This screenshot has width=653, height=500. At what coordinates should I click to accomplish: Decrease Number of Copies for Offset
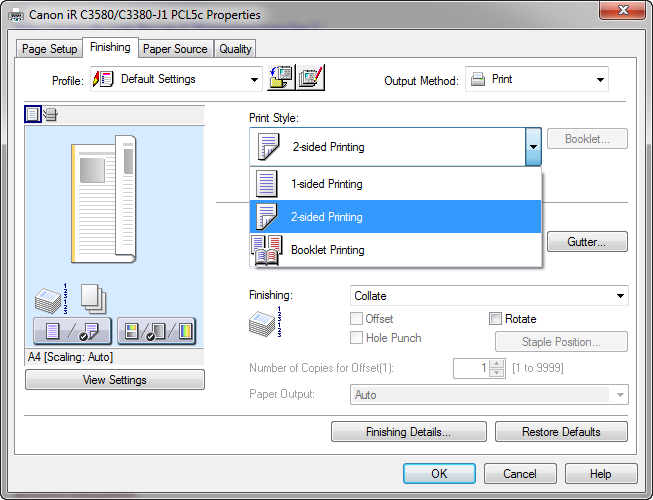click(496, 373)
